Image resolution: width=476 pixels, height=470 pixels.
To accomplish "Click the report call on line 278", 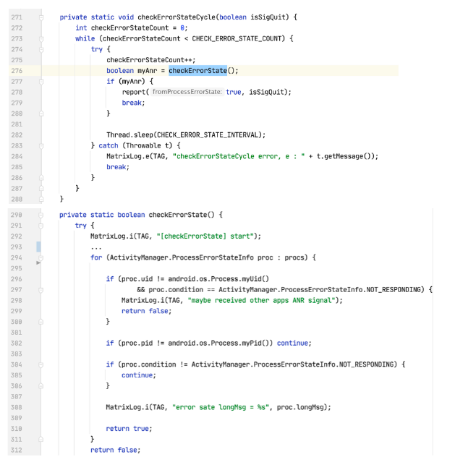I will point(134,93).
